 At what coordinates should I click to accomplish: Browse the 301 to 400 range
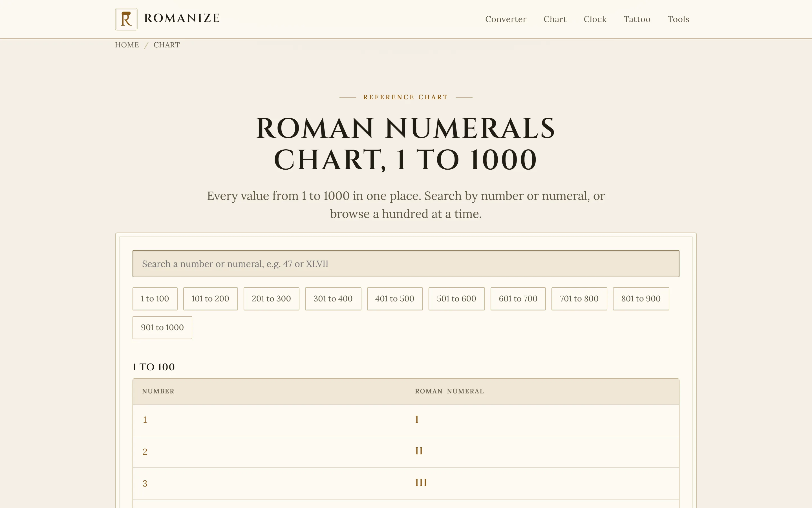[333, 299]
